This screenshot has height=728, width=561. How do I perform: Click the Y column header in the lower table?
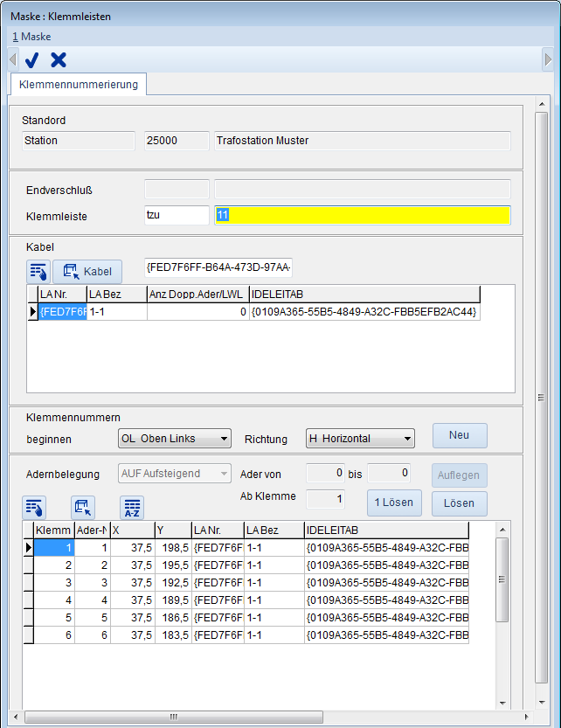point(173,530)
